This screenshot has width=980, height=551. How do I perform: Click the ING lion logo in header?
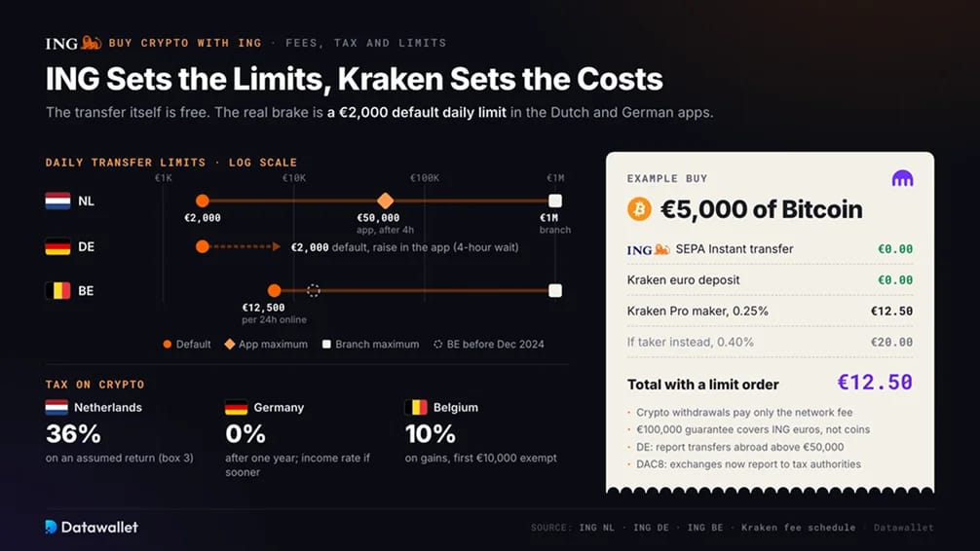(74, 43)
